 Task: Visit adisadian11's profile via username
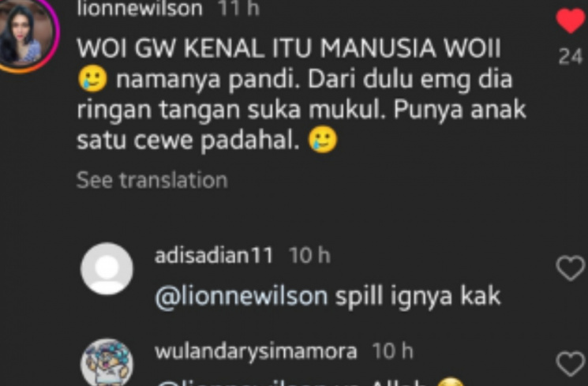pyautogui.click(x=214, y=256)
